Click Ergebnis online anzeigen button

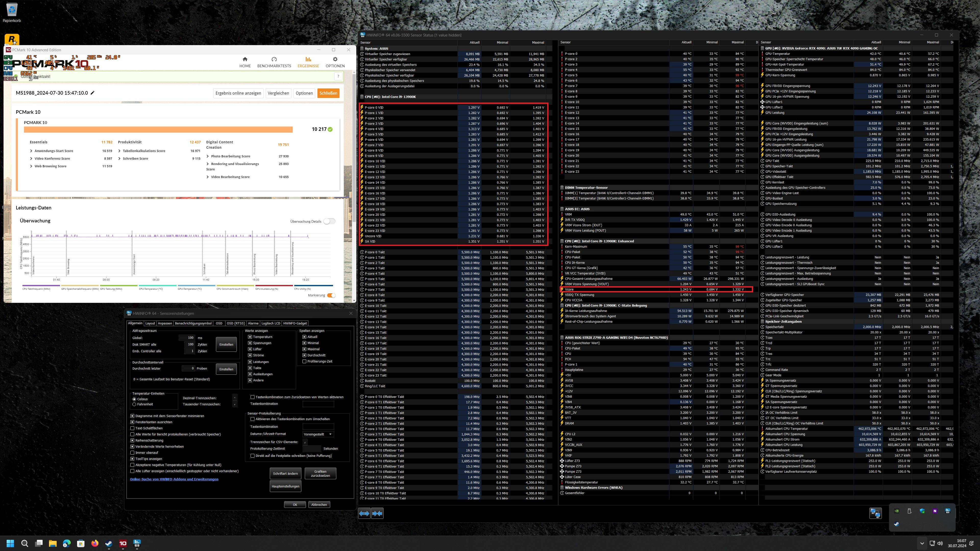coord(238,93)
